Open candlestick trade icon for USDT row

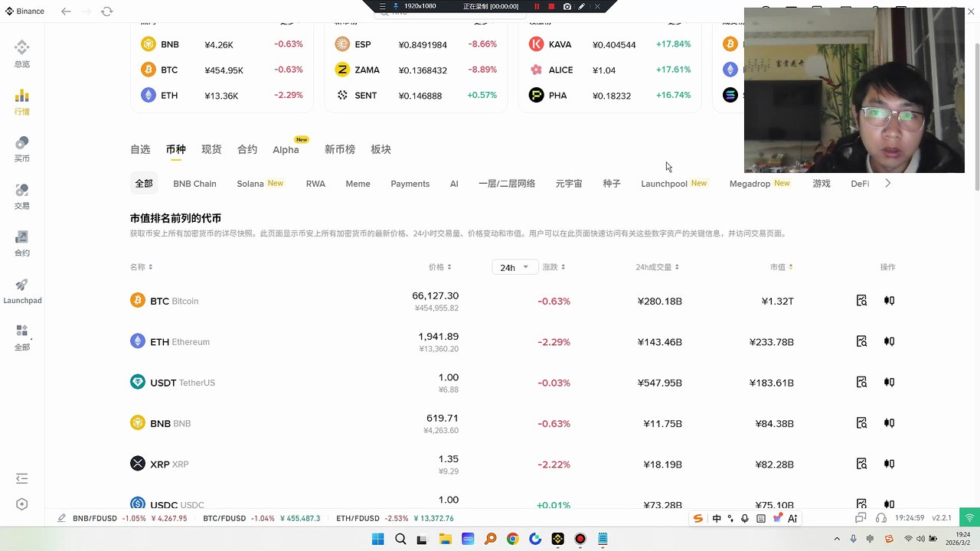(889, 382)
